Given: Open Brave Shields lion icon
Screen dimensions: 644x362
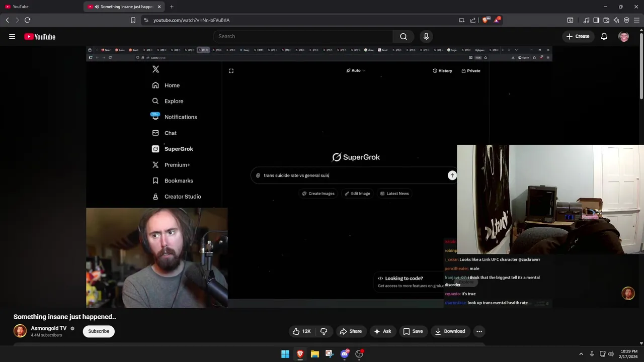Looking at the screenshot, I should click(x=485, y=20).
